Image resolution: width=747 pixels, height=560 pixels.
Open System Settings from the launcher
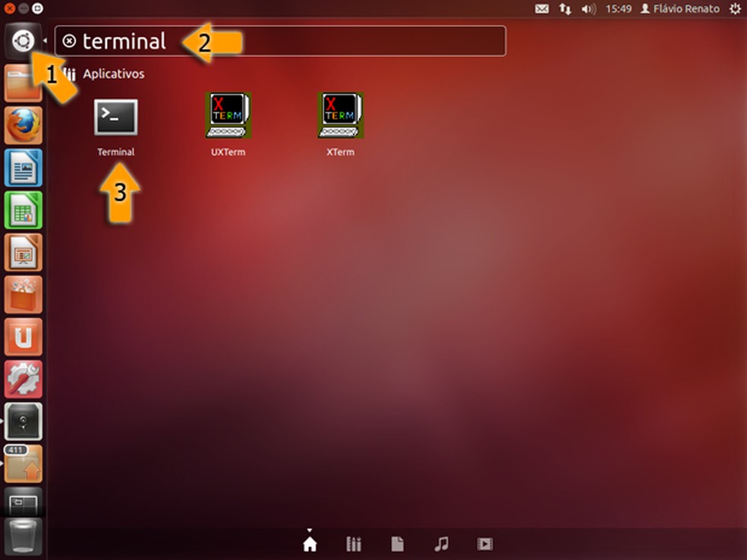tap(23, 379)
